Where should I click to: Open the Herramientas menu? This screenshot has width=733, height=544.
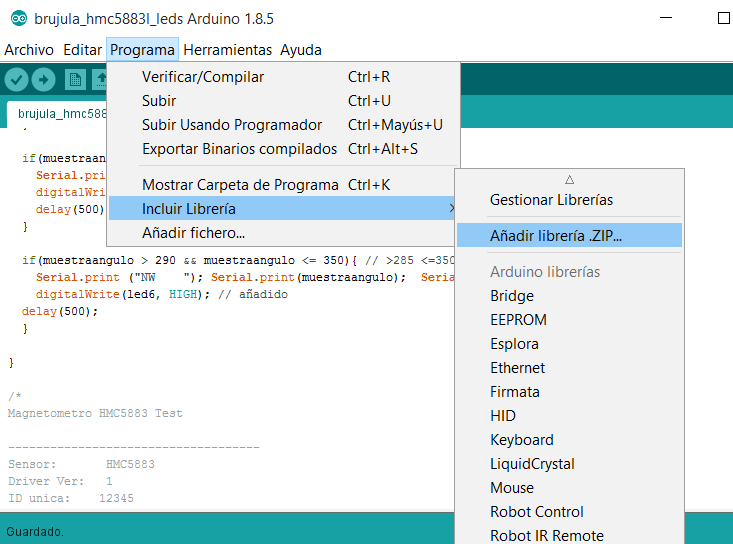(227, 49)
